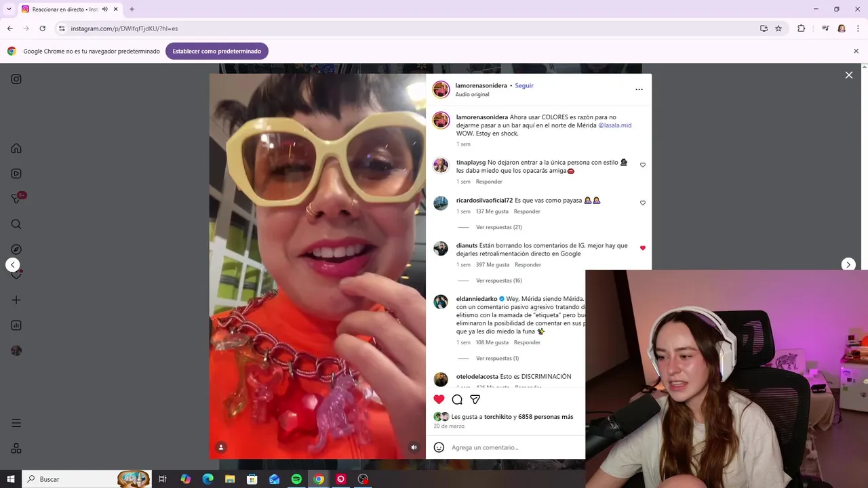Open Microsoft Edge from the taskbar
Screen dimensions: 868x488
point(208,479)
